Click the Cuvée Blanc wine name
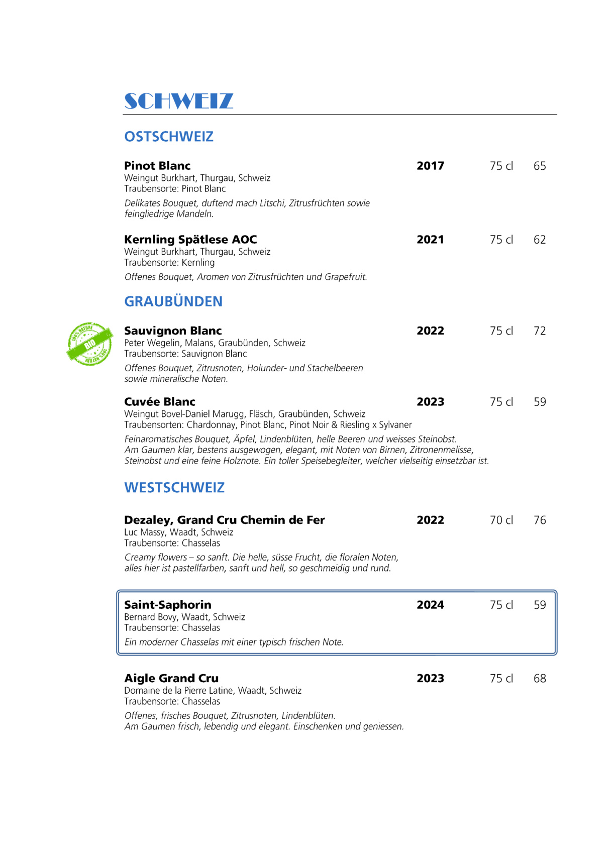This screenshot has height=868, width=614. tap(160, 402)
